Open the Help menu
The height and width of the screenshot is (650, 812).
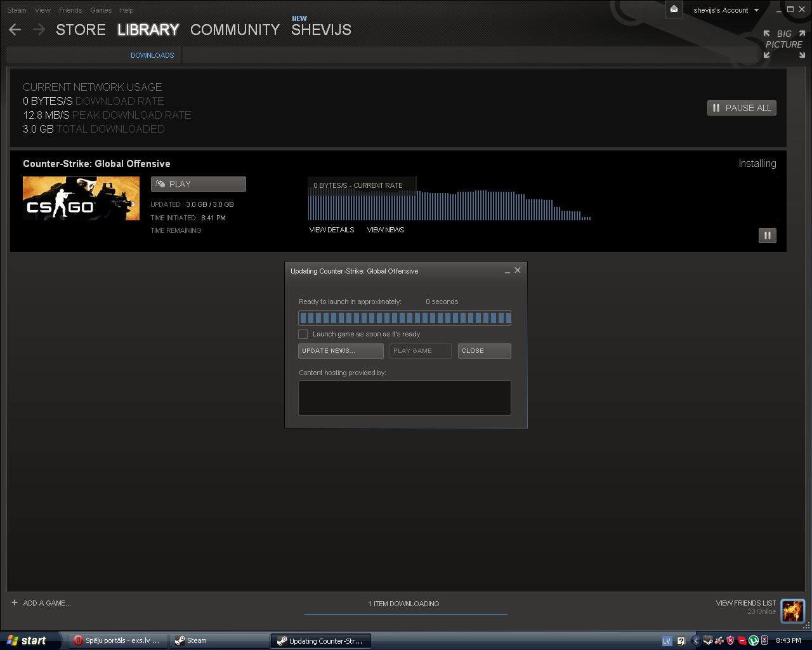(x=127, y=10)
